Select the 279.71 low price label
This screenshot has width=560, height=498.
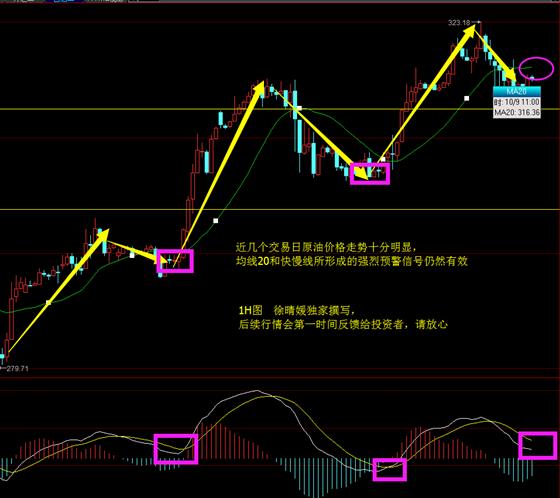coord(17,368)
